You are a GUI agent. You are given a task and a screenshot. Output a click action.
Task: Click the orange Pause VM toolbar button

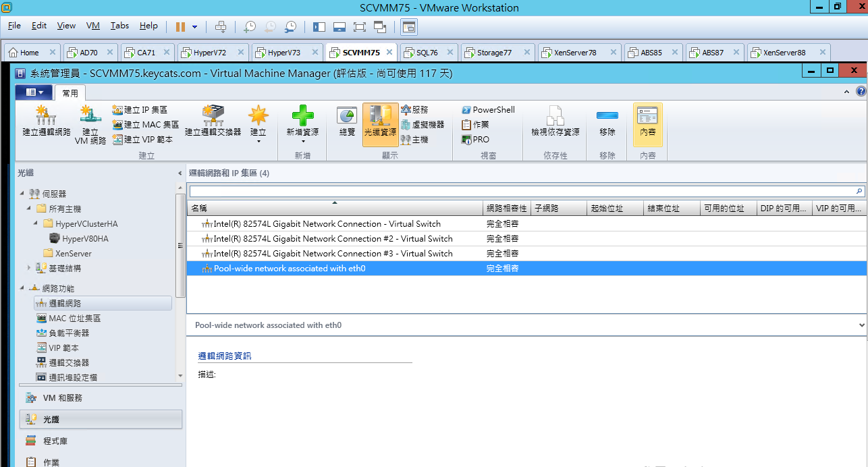[180, 26]
